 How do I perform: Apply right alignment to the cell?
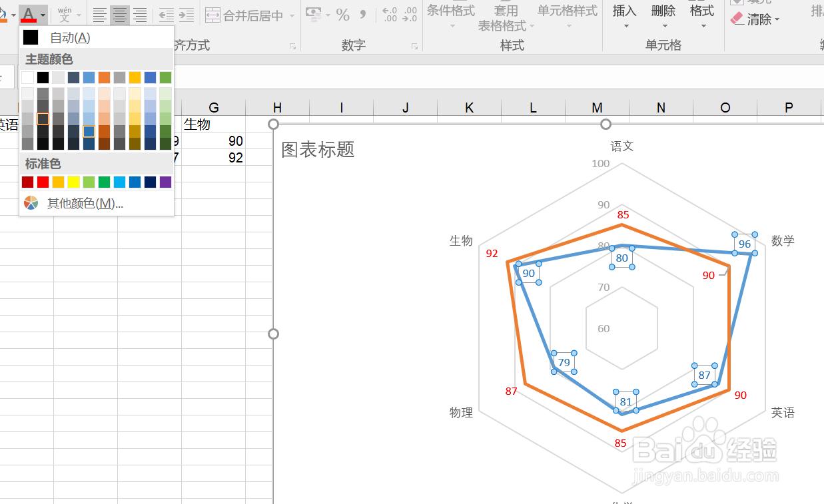[x=139, y=15]
